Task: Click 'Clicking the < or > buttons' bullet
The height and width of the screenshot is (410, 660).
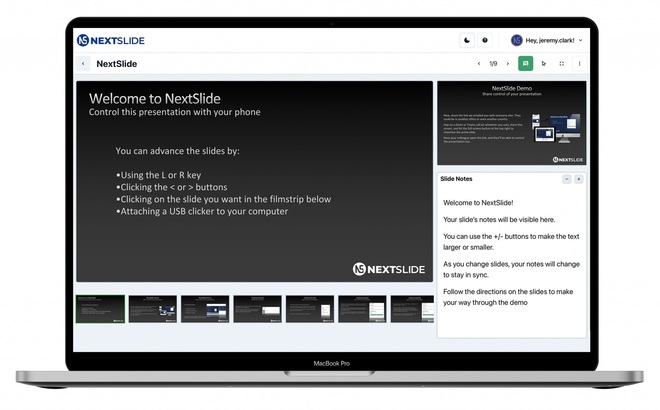Action: pos(172,187)
